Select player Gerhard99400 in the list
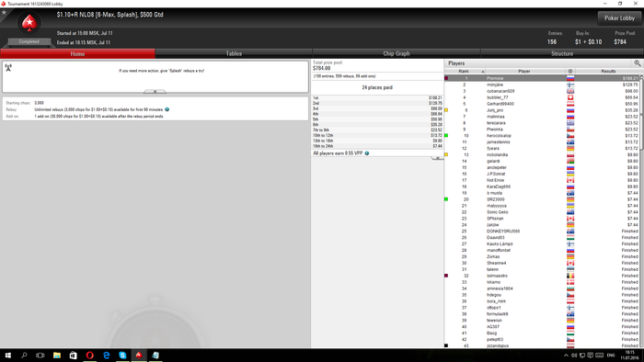644x362 pixels. 542,104
